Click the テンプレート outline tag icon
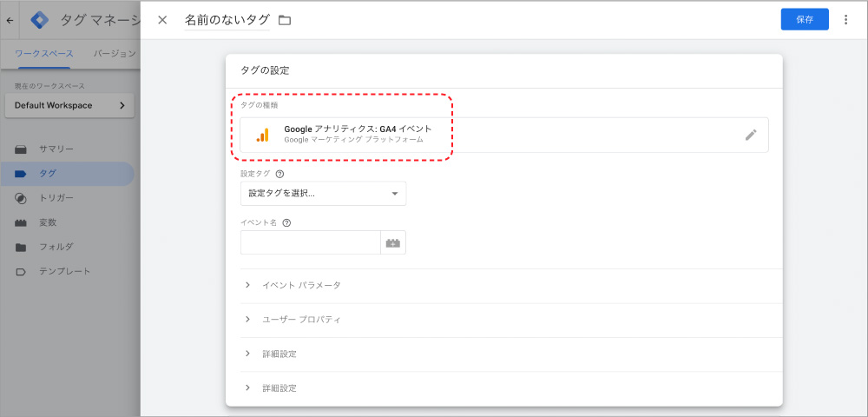 pos(21,272)
